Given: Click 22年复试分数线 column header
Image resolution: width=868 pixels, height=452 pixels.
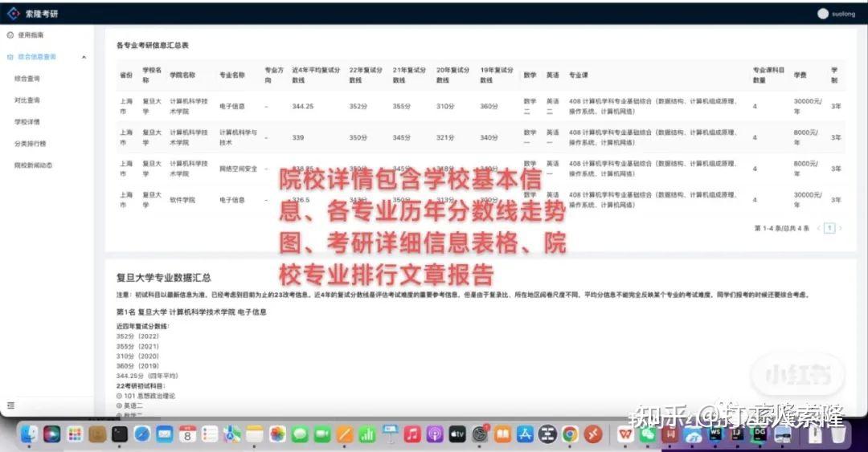Looking at the screenshot, I should pos(366,75).
